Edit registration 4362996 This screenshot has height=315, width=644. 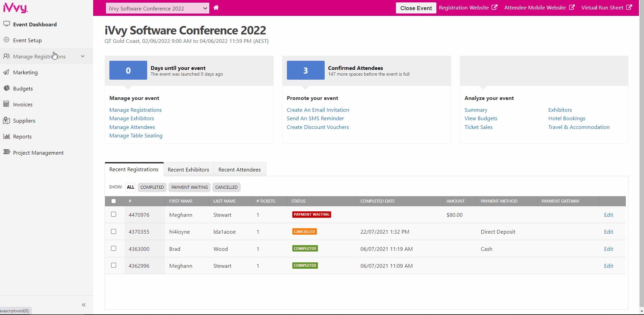tap(609, 266)
